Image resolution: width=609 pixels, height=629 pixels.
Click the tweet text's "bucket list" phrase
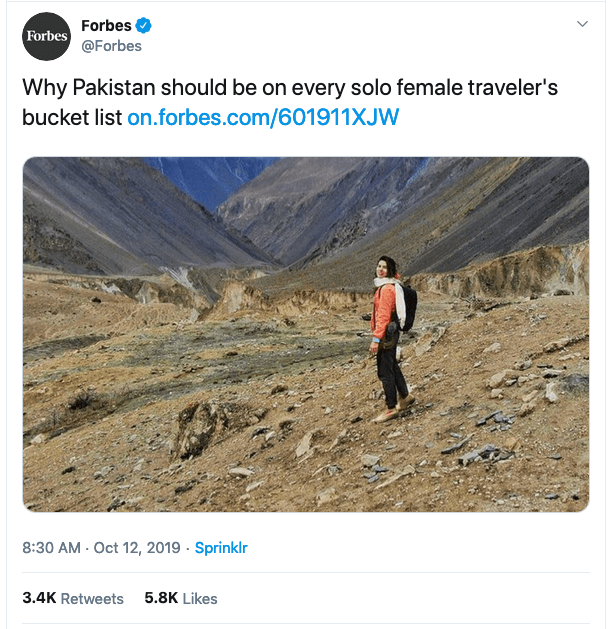click(x=72, y=117)
